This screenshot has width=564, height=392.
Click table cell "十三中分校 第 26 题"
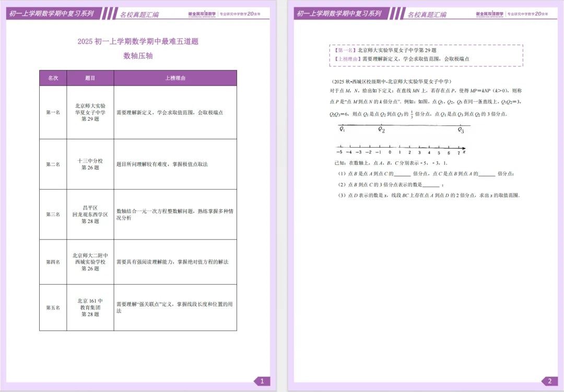90,164
